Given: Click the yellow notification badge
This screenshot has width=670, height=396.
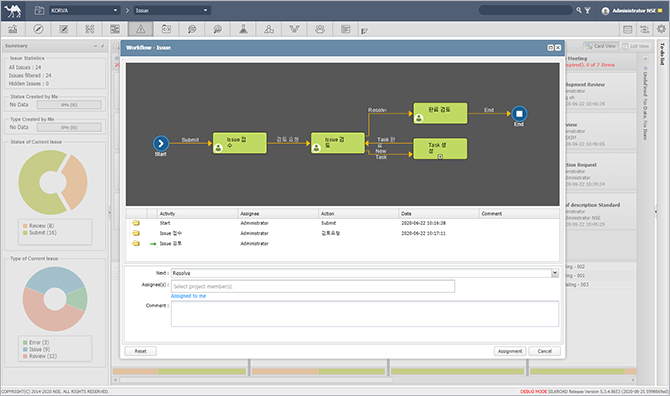Looking at the screenshot, I should tap(660, 11).
